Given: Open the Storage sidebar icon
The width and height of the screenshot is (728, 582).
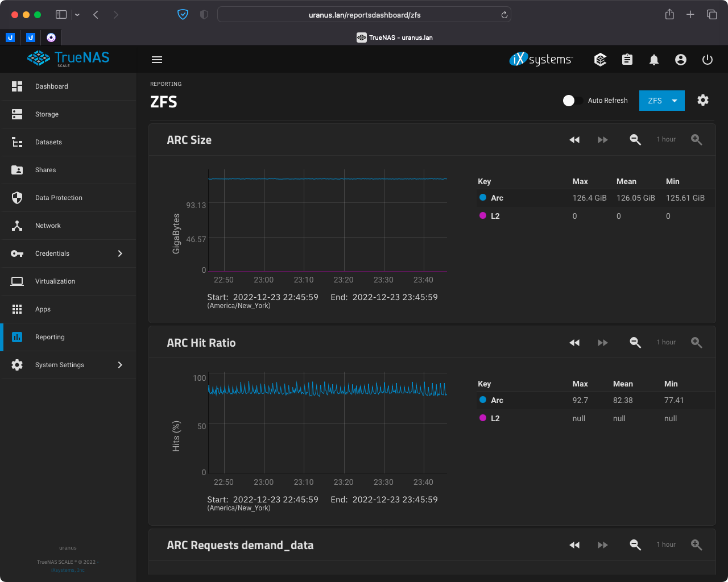Looking at the screenshot, I should coord(17,114).
